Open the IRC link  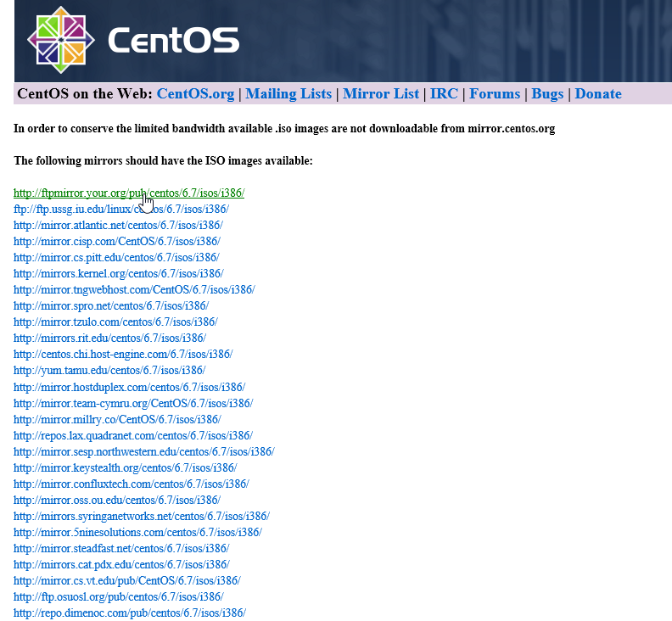click(444, 94)
